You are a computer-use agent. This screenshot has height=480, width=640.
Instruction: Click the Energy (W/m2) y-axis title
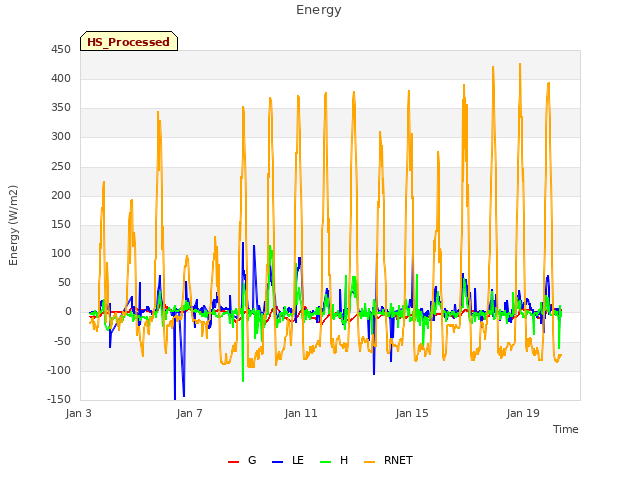[13, 225]
